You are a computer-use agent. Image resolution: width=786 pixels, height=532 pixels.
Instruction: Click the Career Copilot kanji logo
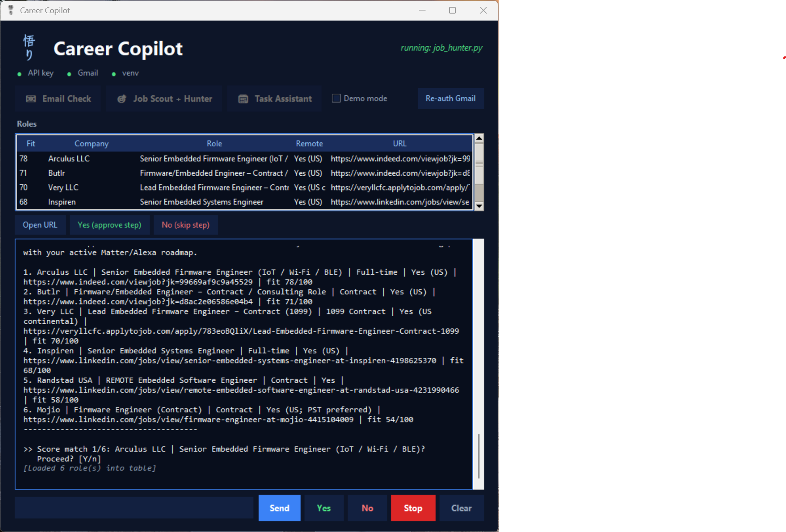pyautogui.click(x=29, y=47)
